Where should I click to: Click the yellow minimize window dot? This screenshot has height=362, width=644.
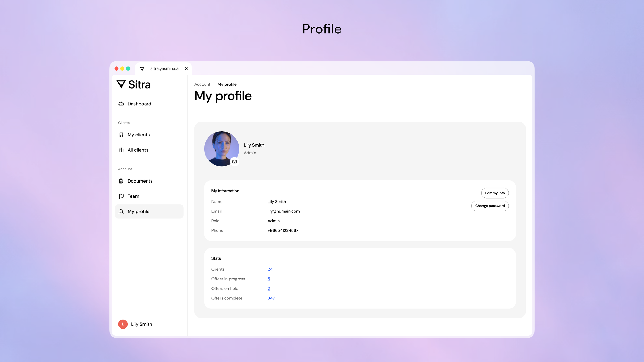122,68
